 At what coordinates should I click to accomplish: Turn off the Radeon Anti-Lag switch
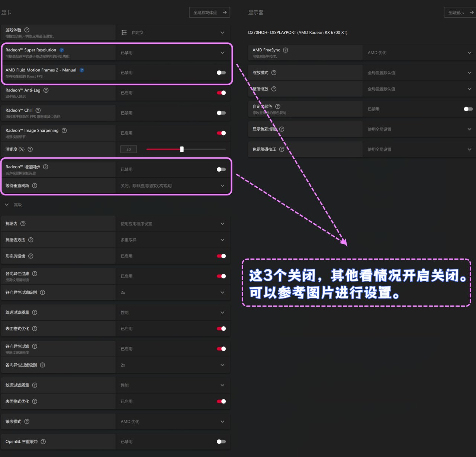pyautogui.click(x=221, y=93)
